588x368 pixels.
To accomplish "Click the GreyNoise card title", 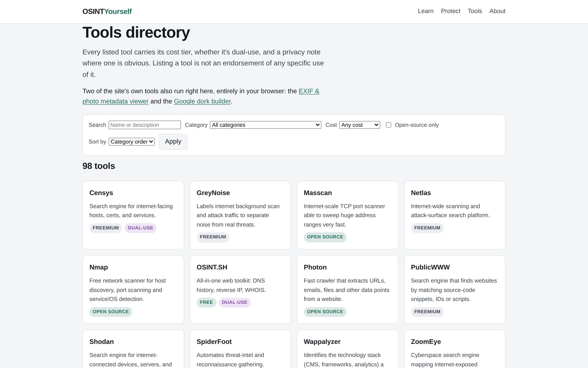I will click(x=213, y=193).
